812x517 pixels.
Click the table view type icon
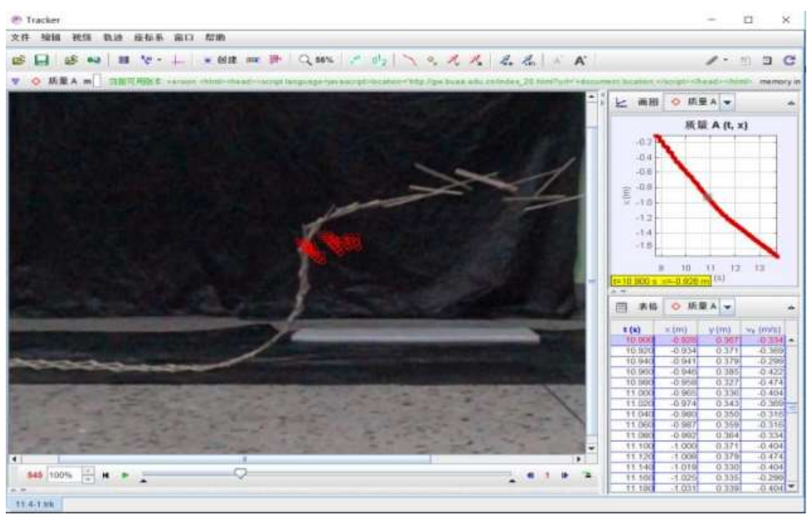pos(621,307)
